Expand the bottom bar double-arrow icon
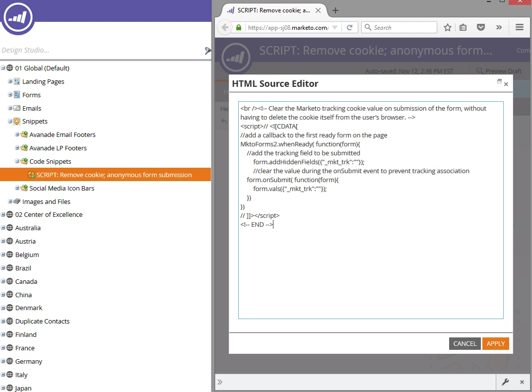The width and height of the screenshot is (532, 392). [220, 382]
